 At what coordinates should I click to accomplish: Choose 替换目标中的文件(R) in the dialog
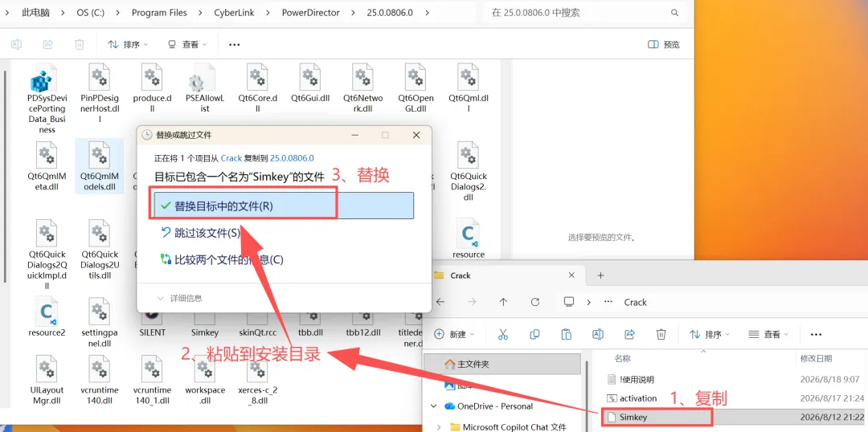(x=284, y=206)
